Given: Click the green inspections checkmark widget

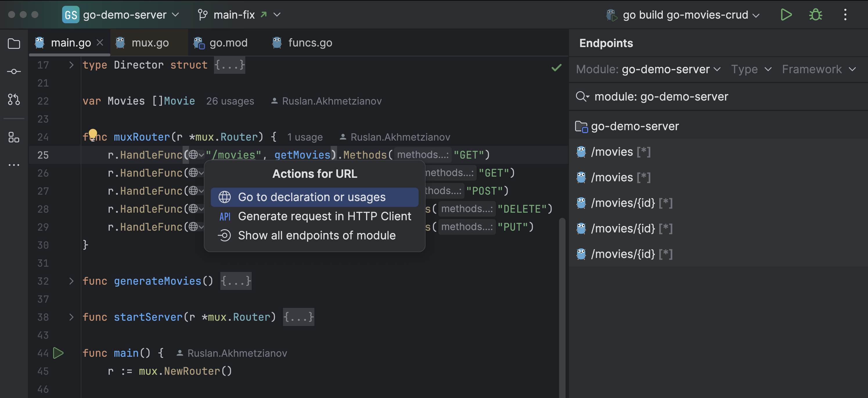Looking at the screenshot, I should tap(556, 67).
